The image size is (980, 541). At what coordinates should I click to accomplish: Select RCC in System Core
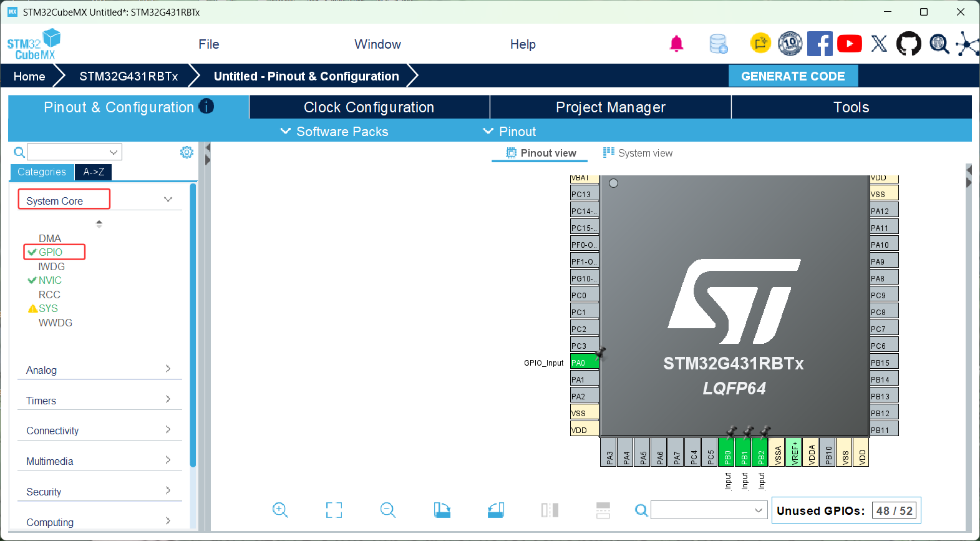(x=49, y=295)
